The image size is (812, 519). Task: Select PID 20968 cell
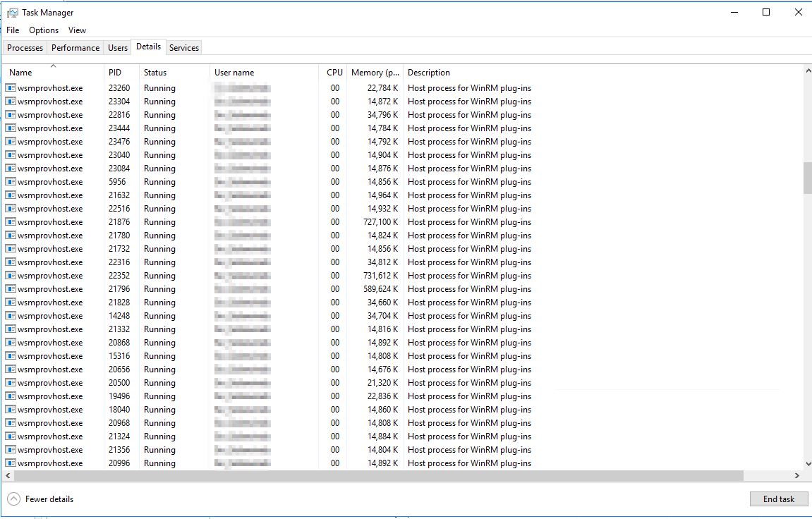119,423
